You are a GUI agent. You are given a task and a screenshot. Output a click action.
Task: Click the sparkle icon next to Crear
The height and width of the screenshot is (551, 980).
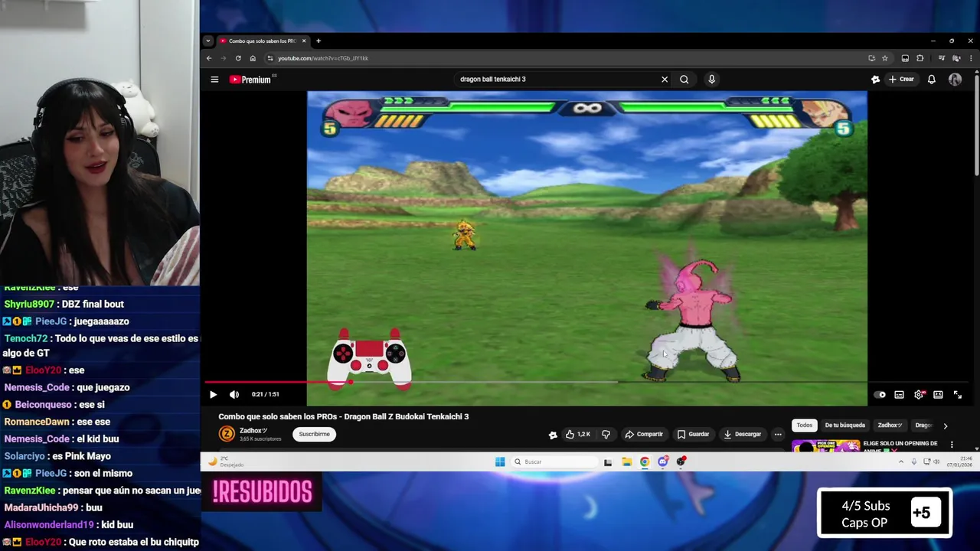(x=875, y=79)
